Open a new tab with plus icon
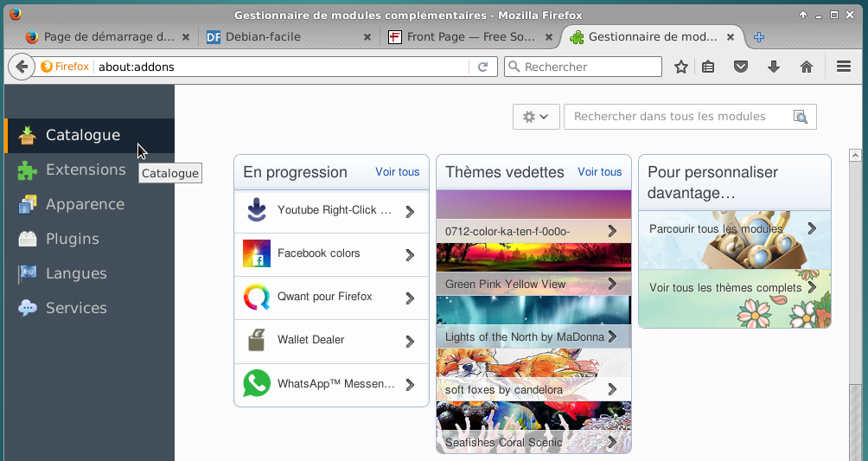This screenshot has height=461, width=868. (x=758, y=37)
